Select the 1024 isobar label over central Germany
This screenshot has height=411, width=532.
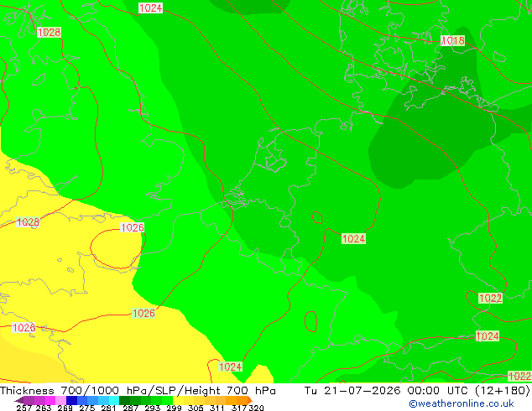click(x=353, y=239)
